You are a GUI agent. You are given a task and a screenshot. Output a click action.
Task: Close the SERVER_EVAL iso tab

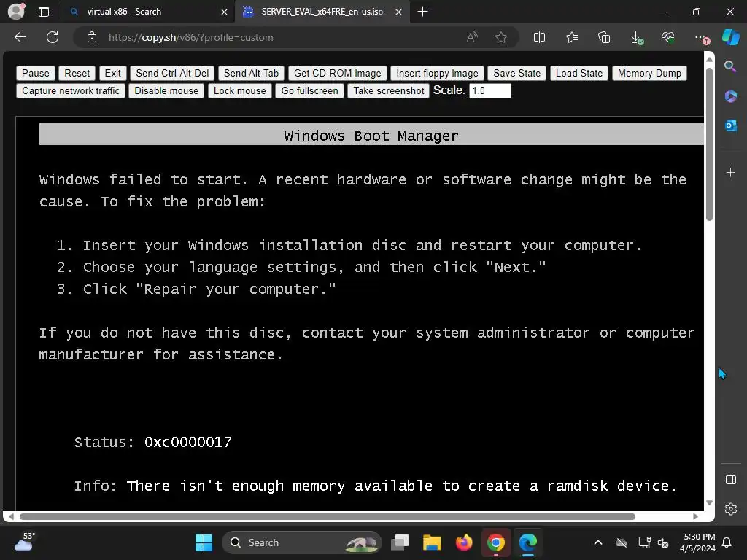[x=399, y=12]
